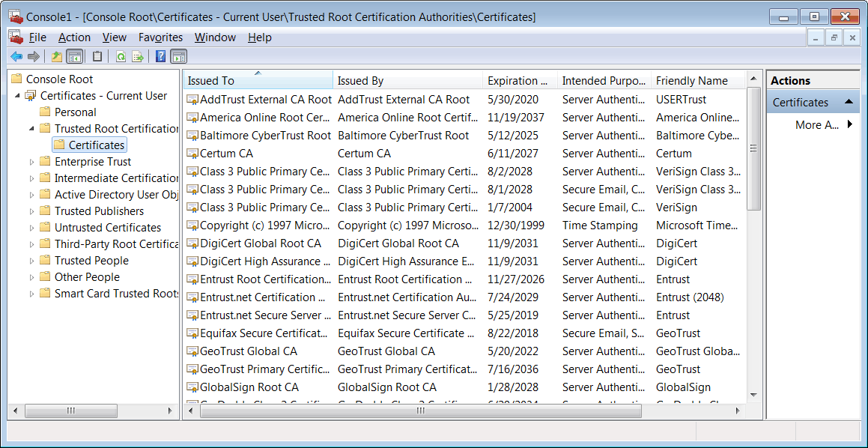This screenshot has width=868, height=448.
Task: Click the certificate icon beside DigiCert Global Root CA
Action: 192,243
